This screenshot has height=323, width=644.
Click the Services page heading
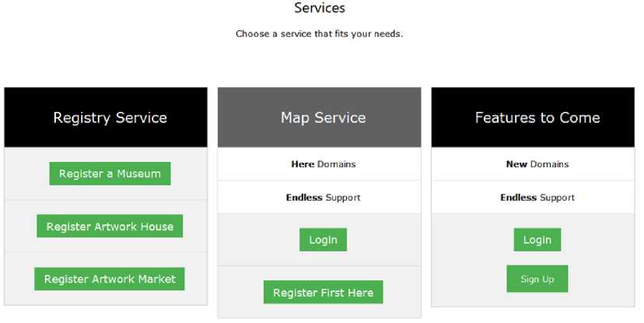click(x=320, y=9)
